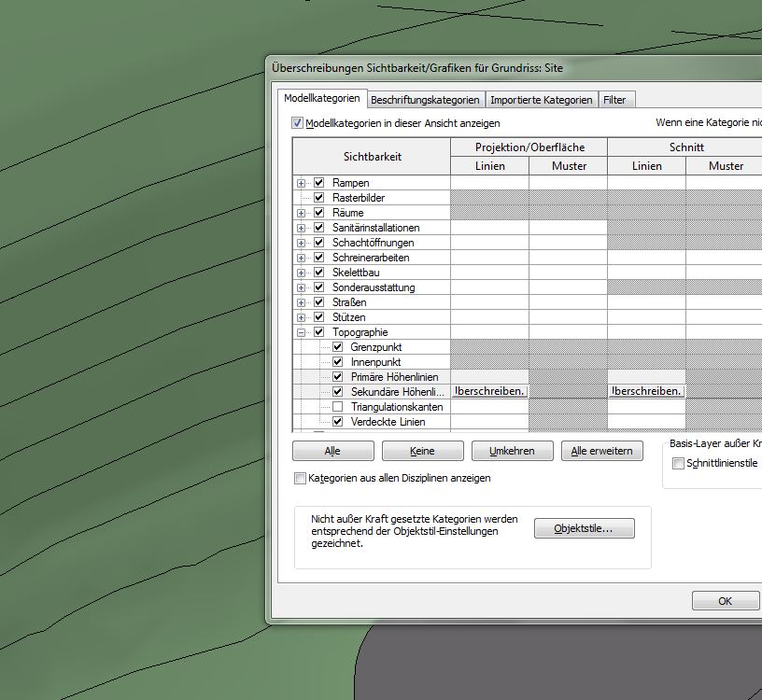The image size is (762, 700).
Task: Click Überschreiben under Schnitt Linien for Sekundäre Höhenlinien
Action: click(647, 392)
